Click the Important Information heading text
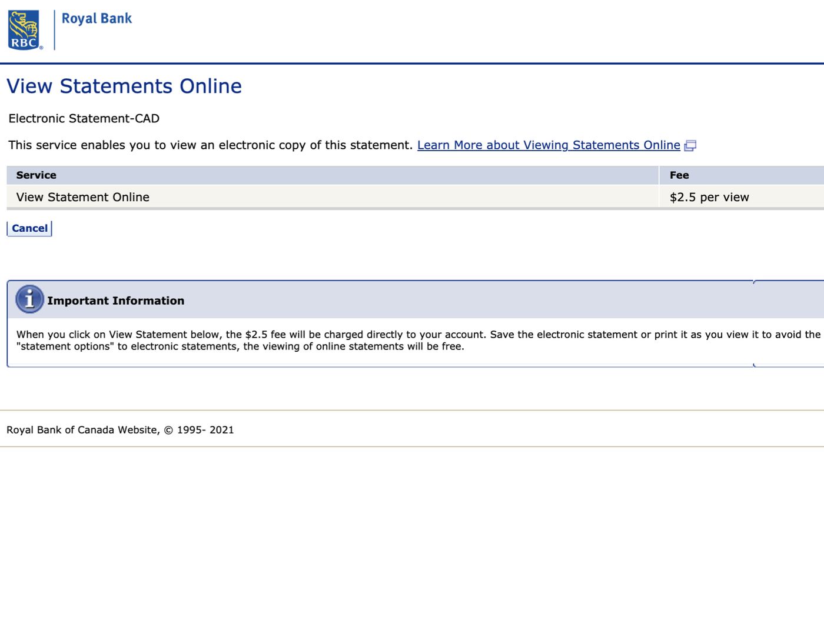The width and height of the screenshot is (824, 644). click(116, 301)
